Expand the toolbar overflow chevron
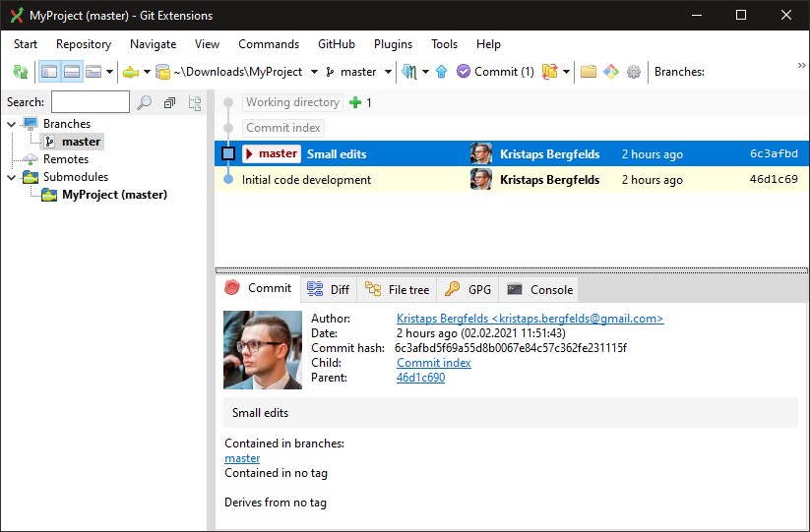The width and height of the screenshot is (810, 532). pyautogui.click(x=801, y=66)
